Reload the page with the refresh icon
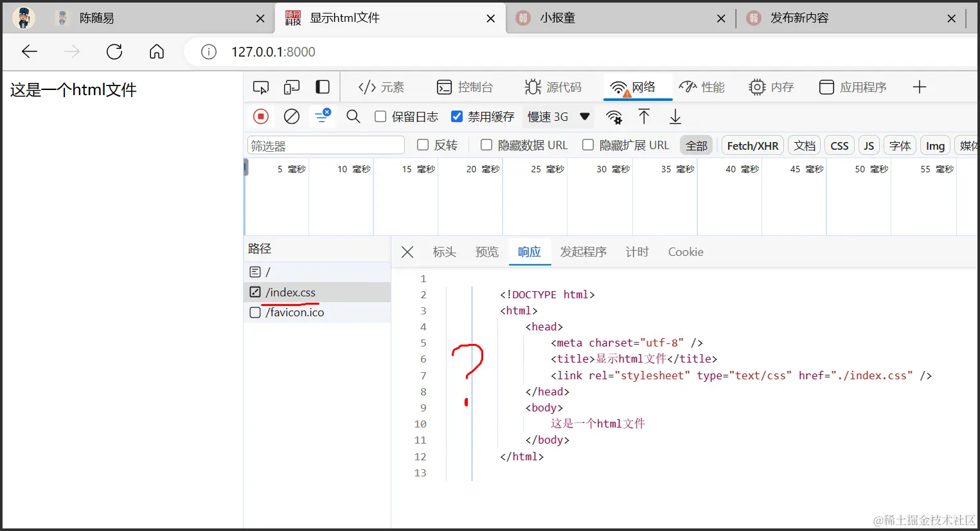The image size is (980, 531). tap(114, 51)
